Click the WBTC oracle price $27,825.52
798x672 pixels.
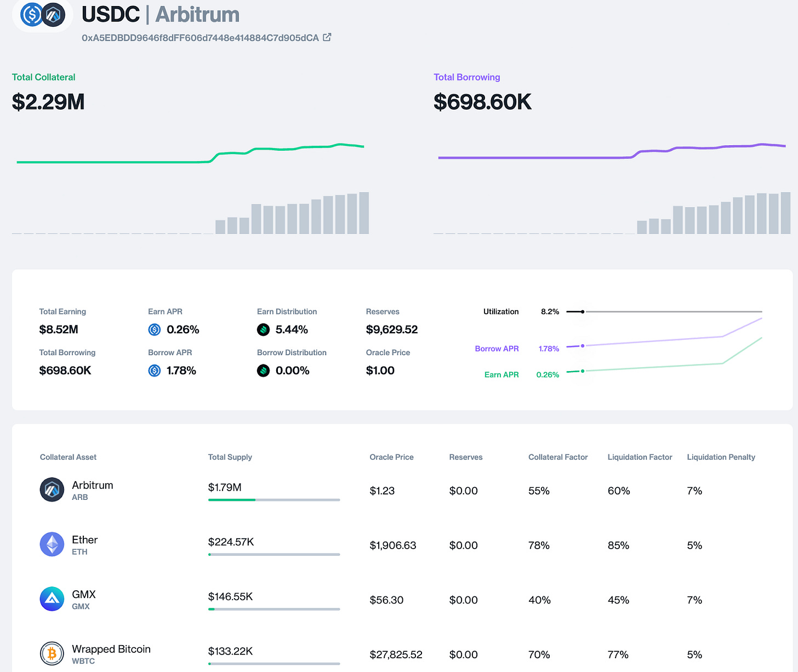(396, 654)
